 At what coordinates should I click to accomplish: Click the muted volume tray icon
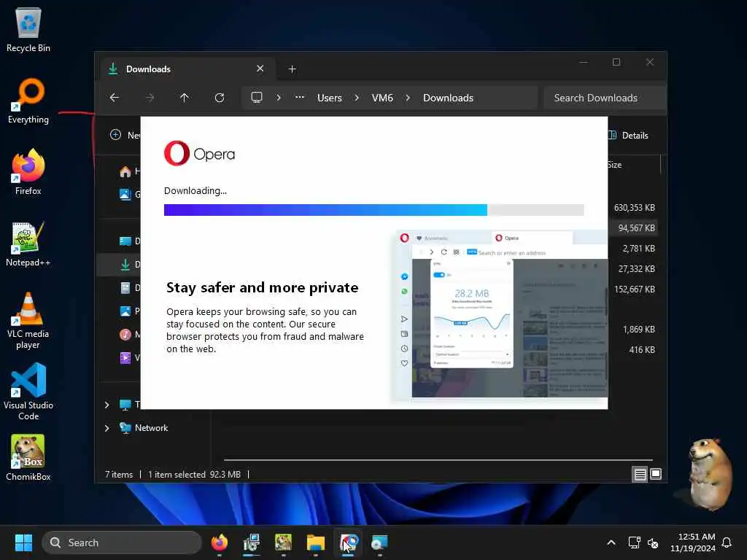653,542
